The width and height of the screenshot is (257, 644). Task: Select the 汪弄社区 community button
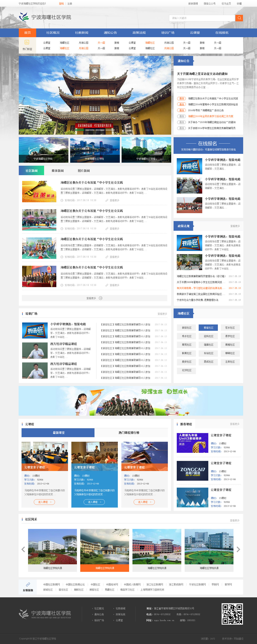230,362
